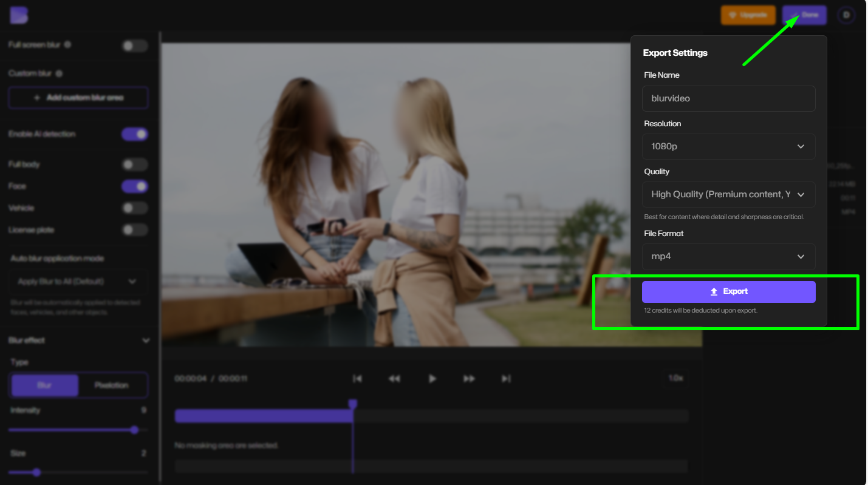Disable the Enable AI detection toggle
The height and width of the screenshot is (485, 868).
tap(134, 134)
